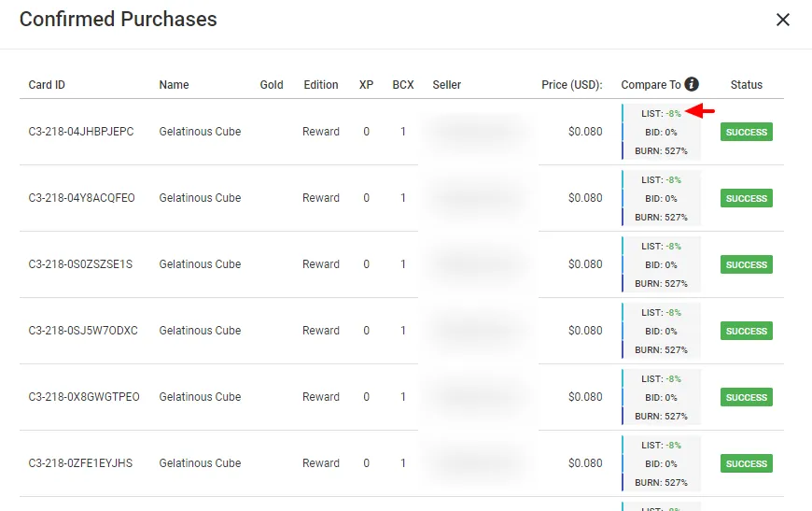Click SUCCESS badge for card C3-218-0ZFE1EYJHS
The image size is (812, 511).
tap(747, 463)
